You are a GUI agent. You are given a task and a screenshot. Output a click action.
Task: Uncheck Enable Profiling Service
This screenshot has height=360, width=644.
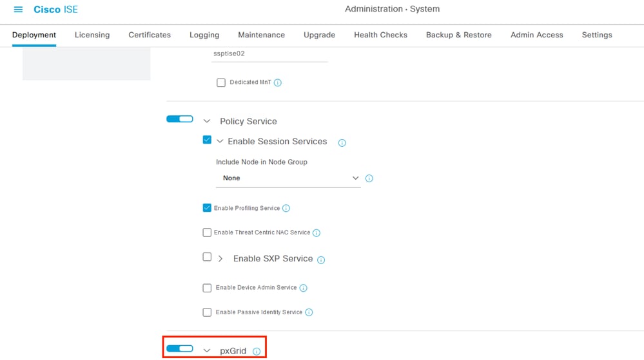point(207,208)
